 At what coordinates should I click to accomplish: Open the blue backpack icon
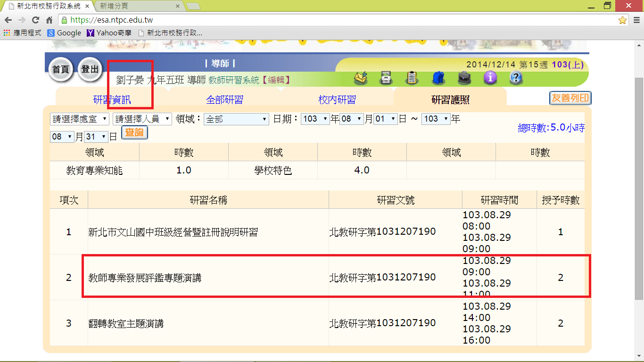point(438,78)
